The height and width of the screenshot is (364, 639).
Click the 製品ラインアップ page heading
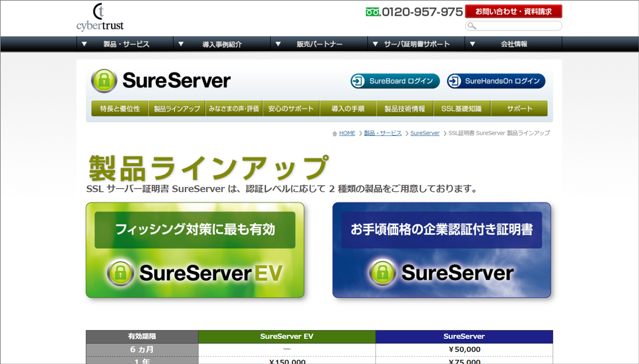[x=208, y=168]
